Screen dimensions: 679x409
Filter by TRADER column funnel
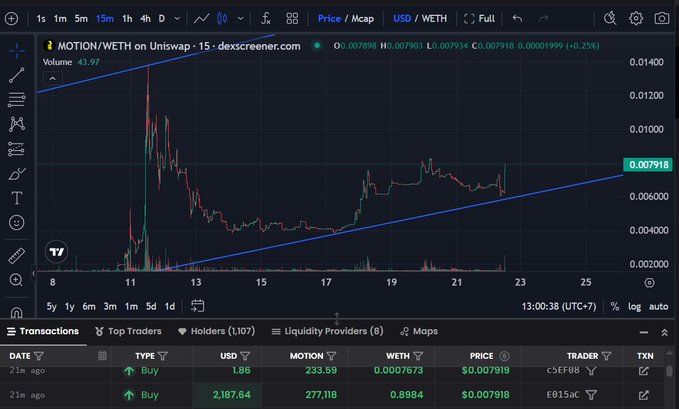(x=606, y=356)
